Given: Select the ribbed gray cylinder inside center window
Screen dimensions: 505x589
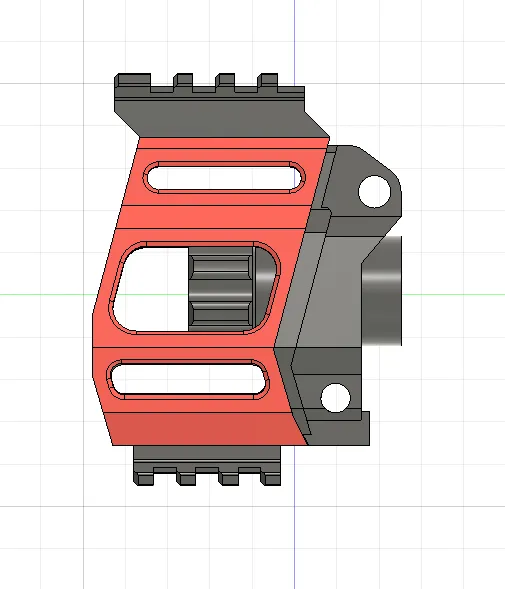Looking at the screenshot, I should click(x=220, y=289).
